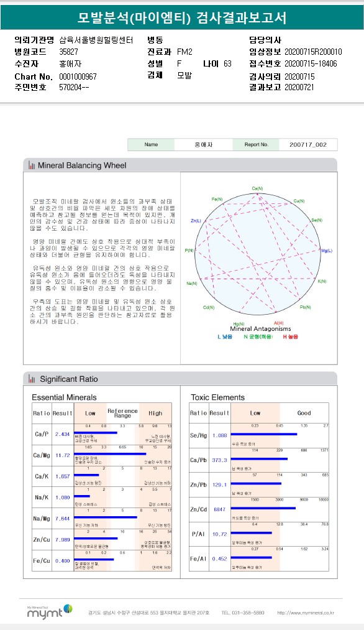The width and height of the screenshot is (364, 630).
Task: Click the Mg(L) label on the wheel
Action: coord(327,251)
